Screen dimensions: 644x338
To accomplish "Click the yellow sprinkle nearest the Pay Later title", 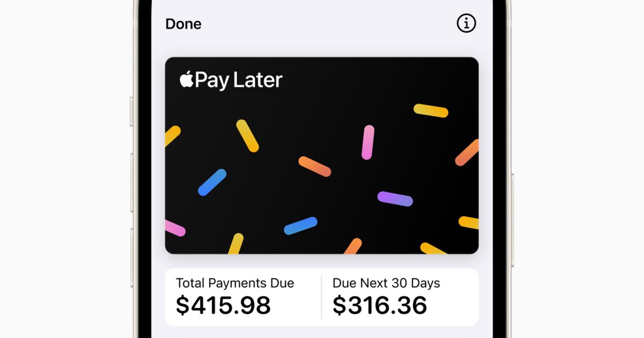I will (x=247, y=136).
